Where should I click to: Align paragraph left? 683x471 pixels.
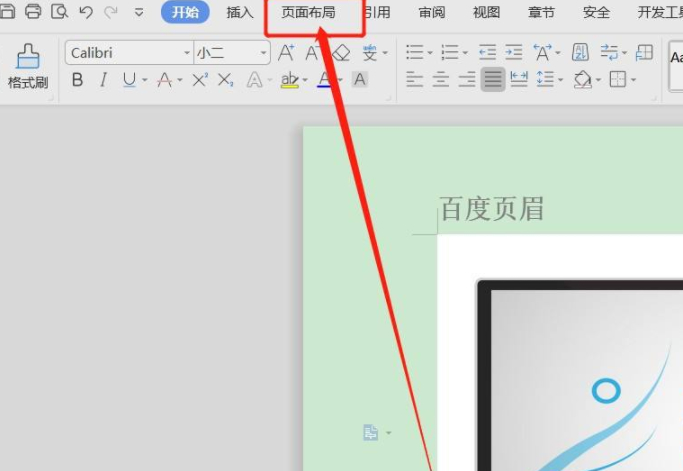coord(414,79)
